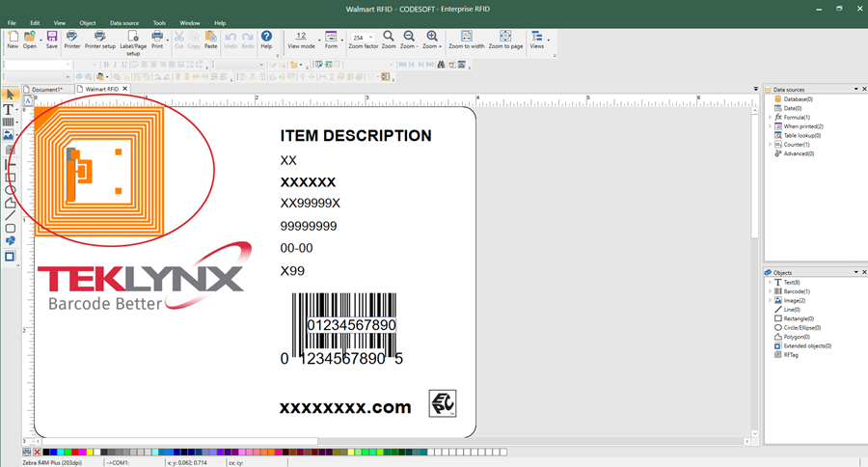Pick the black swatch in the color palette
This screenshot has width=868, height=467.
(46, 452)
